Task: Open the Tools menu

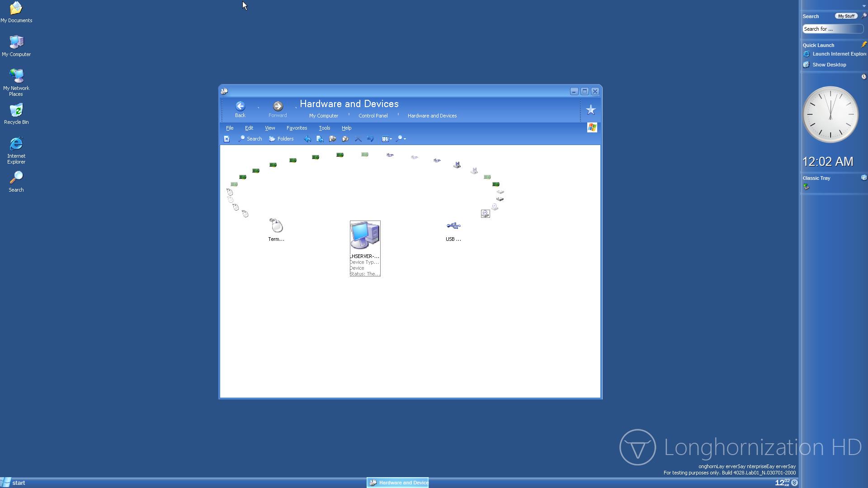Action: pyautogui.click(x=324, y=128)
